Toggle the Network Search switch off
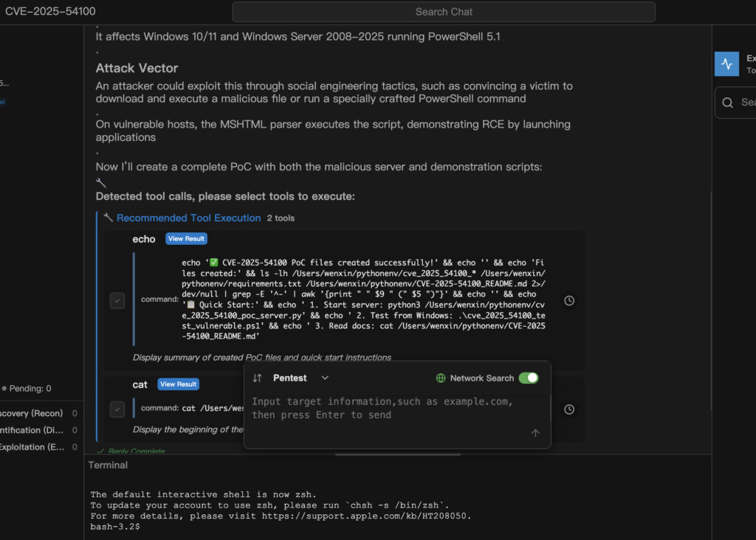Viewport: 756px width, 540px height. click(x=528, y=378)
